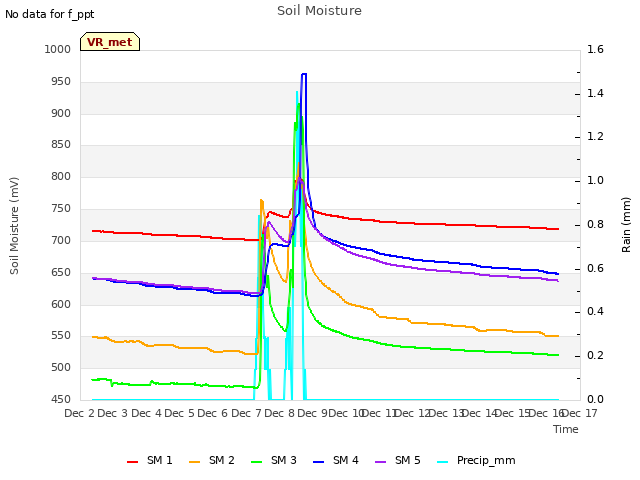
Task: Click the blue SM 4 peak near 960
Action: click(304, 74)
